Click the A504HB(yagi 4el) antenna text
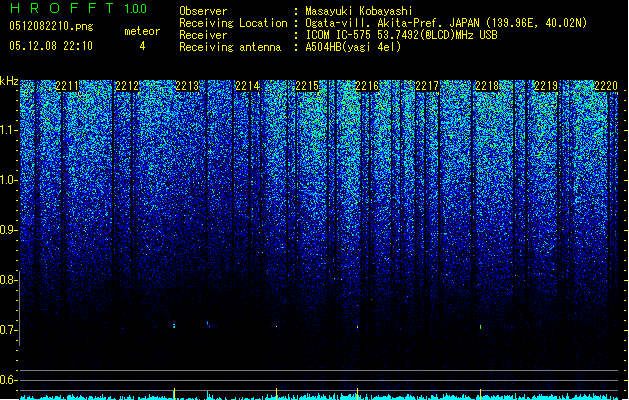The image size is (629, 400). click(x=353, y=47)
